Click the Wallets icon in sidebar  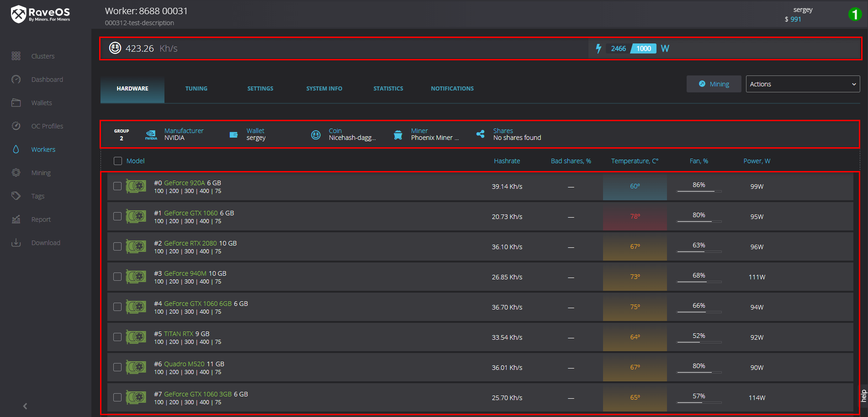point(16,102)
